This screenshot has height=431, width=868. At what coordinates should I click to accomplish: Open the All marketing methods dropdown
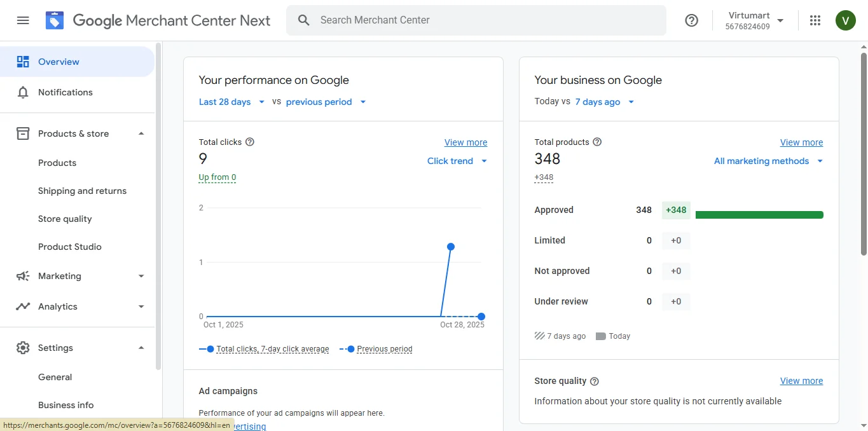point(768,161)
